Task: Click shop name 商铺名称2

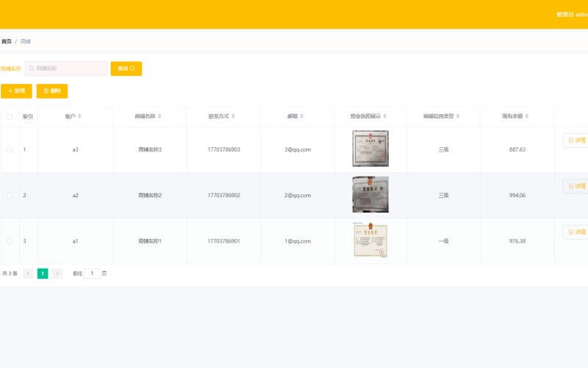Action: pos(150,195)
